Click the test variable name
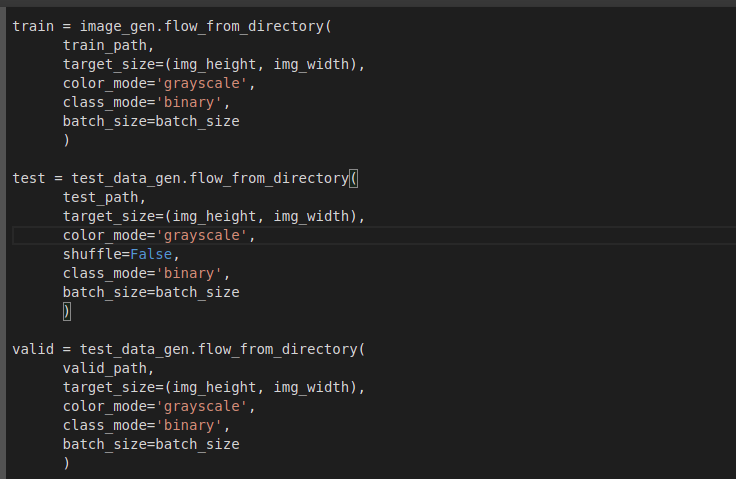Screen dimensions: 736x479 [x=29, y=178]
